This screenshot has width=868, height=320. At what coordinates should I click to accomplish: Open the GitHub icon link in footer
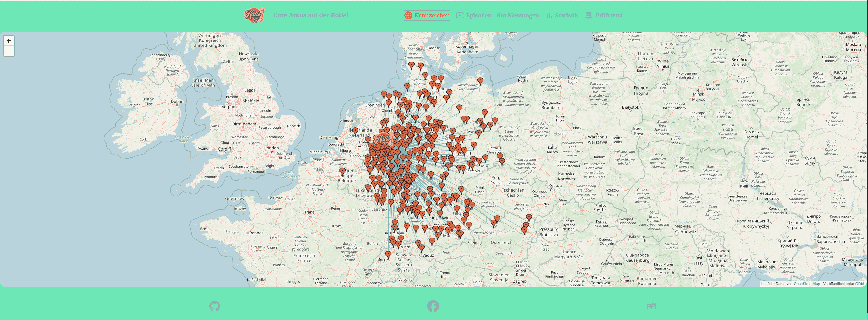coord(215,306)
